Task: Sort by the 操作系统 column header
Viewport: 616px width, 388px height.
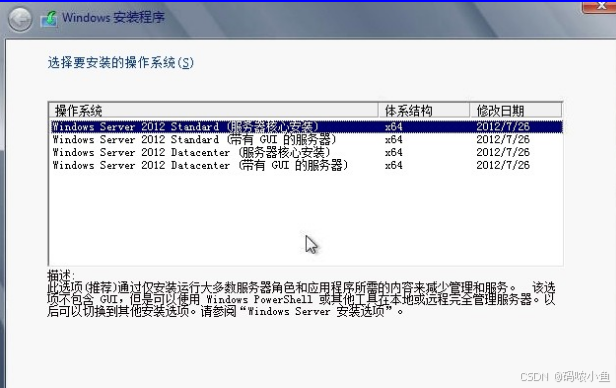Action: pos(213,111)
